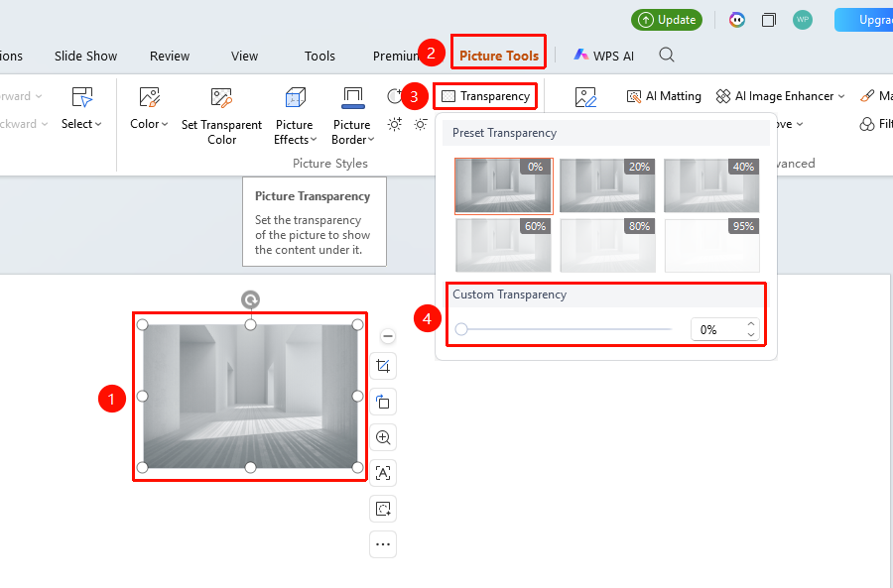The width and height of the screenshot is (893, 588).
Task: Apply the 60% transparency preset
Action: coord(503,245)
